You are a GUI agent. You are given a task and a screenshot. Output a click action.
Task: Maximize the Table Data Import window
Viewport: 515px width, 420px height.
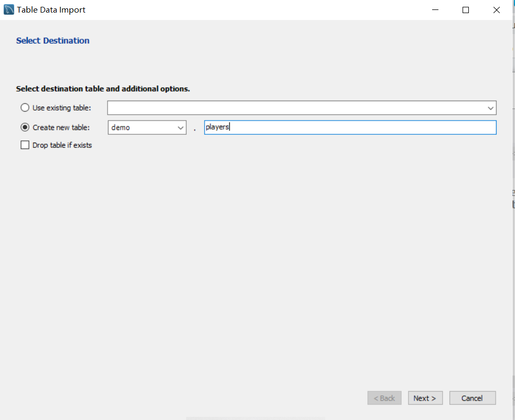pos(465,10)
